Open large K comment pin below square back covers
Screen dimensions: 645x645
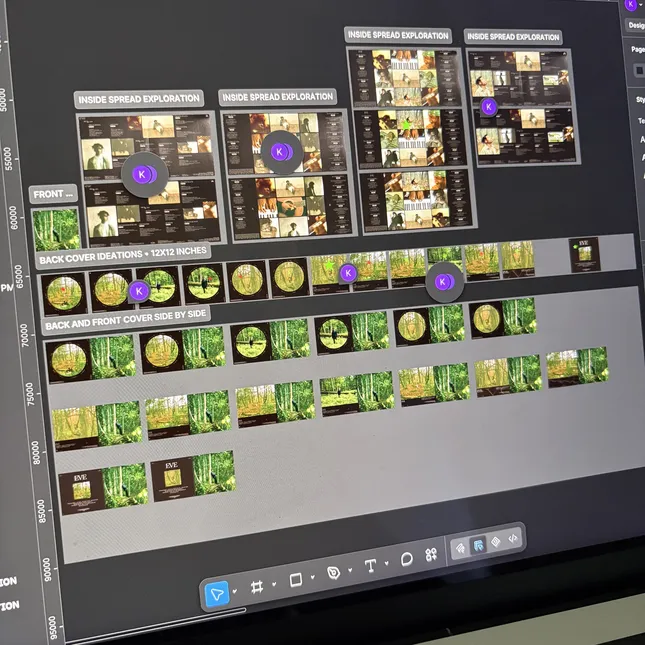pos(444,282)
